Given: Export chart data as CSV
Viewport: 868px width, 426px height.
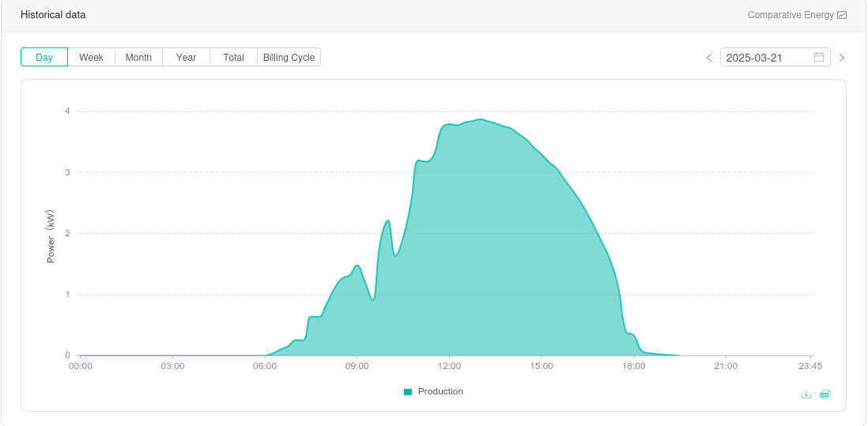Looking at the screenshot, I should (825, 394).
